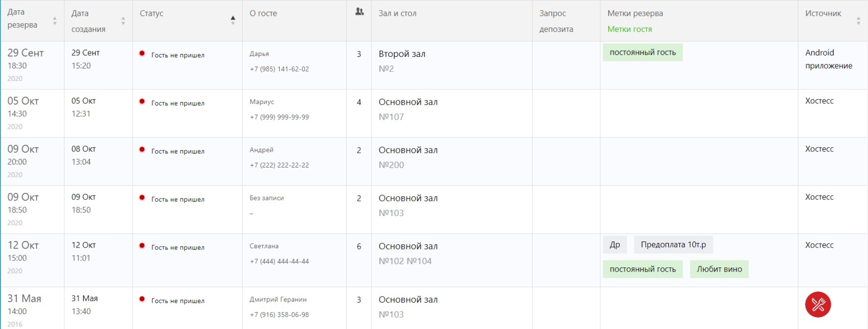Click red status dot in Светлана row
Screen dimensions: 868x329
pyautogui.click(x=142, y=246)
